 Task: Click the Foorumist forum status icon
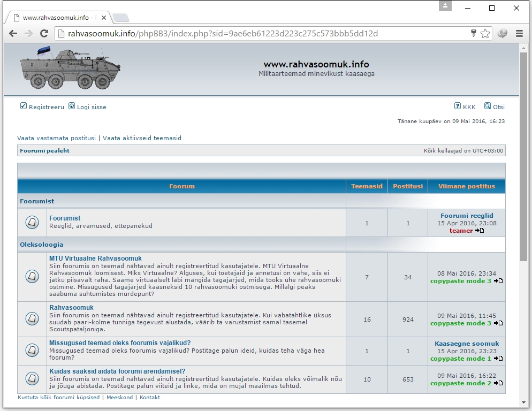32,223
